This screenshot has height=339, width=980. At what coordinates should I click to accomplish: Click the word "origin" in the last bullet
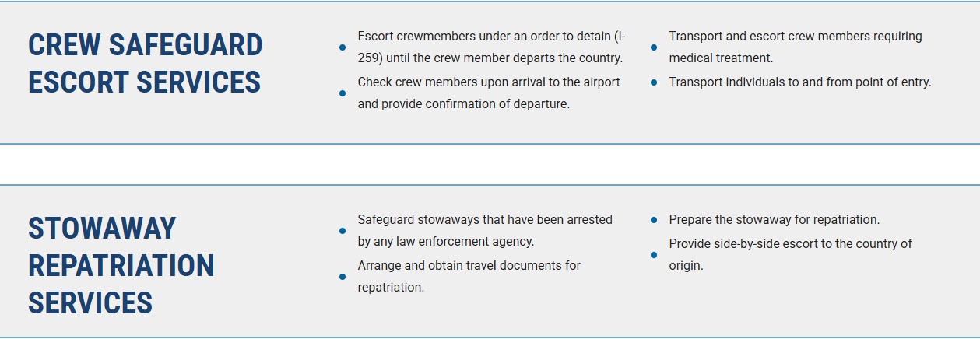pos(685,266)
